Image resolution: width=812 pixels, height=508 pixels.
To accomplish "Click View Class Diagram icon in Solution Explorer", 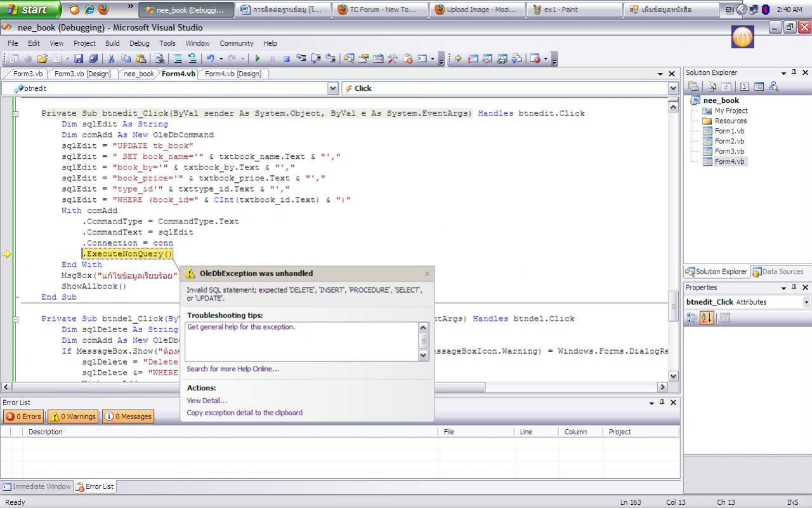I will click(773, 87).
